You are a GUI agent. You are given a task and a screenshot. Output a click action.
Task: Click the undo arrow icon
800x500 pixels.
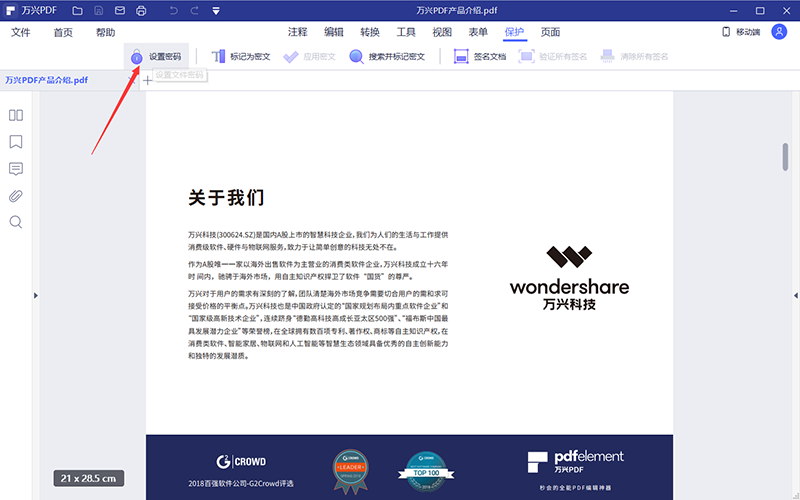pyautogui.click(x=173, y=11)
